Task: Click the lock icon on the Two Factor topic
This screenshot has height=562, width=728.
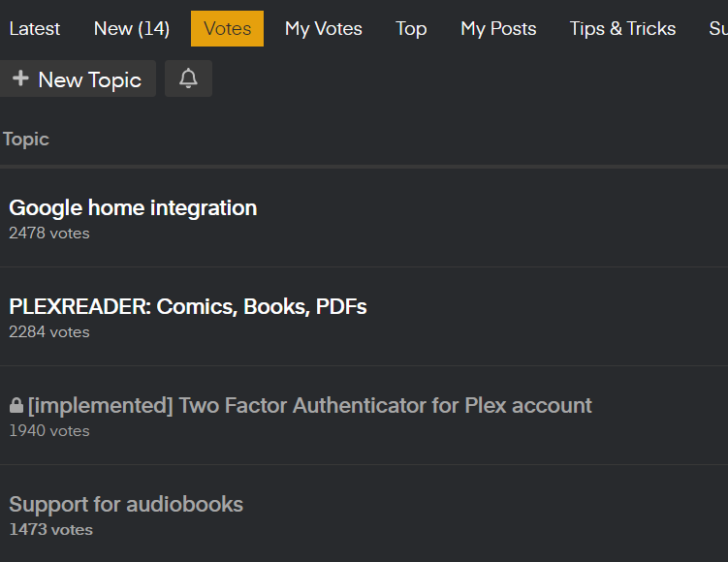Action: click(16, 406)
